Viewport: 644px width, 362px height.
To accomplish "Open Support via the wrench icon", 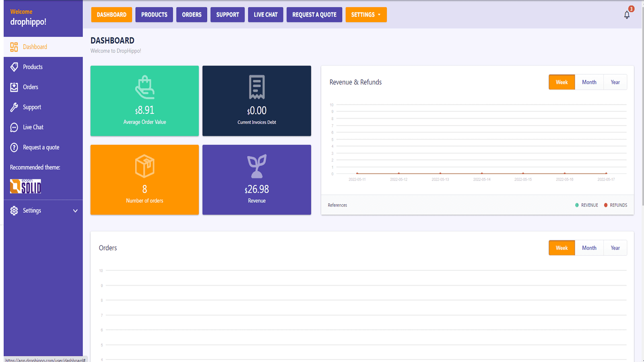I will coord(14,107).
